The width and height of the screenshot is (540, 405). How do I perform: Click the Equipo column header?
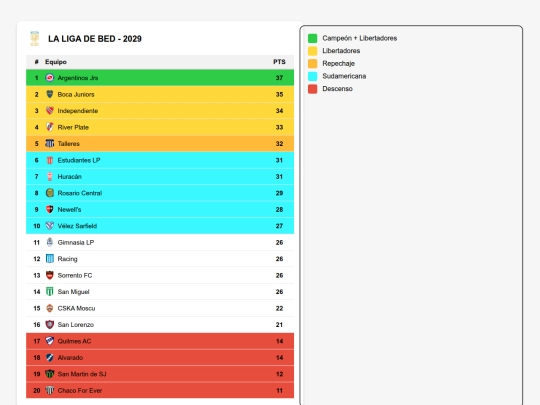(x=56, y=62)
